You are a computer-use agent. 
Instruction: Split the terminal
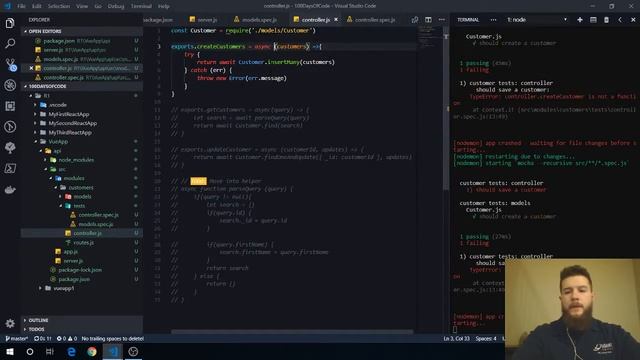(x=593, y=20)
